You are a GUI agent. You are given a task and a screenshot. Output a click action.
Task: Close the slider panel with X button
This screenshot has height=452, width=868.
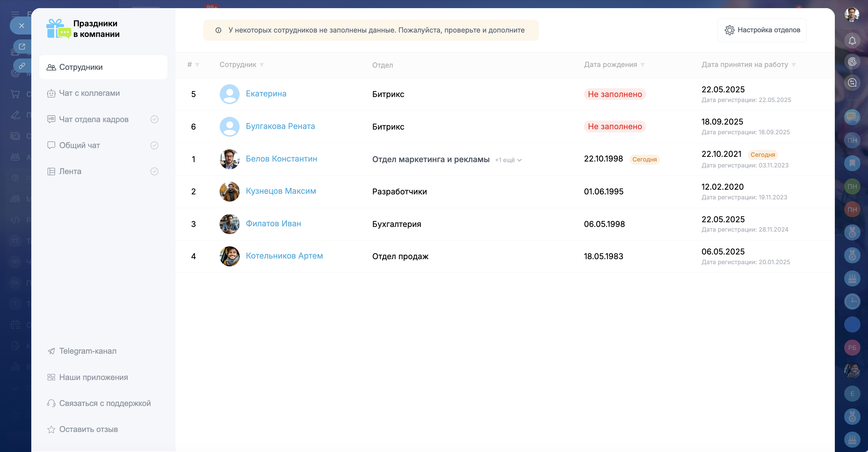pyautogui.click(x=22, y=26)
